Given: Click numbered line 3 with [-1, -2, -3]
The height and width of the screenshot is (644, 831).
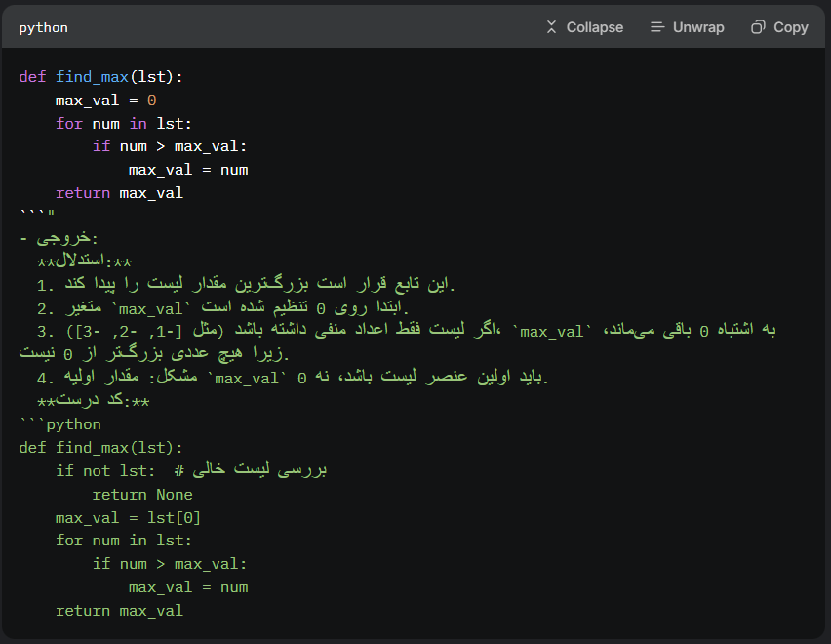Looking at the screenshot, I should point(407,330).
